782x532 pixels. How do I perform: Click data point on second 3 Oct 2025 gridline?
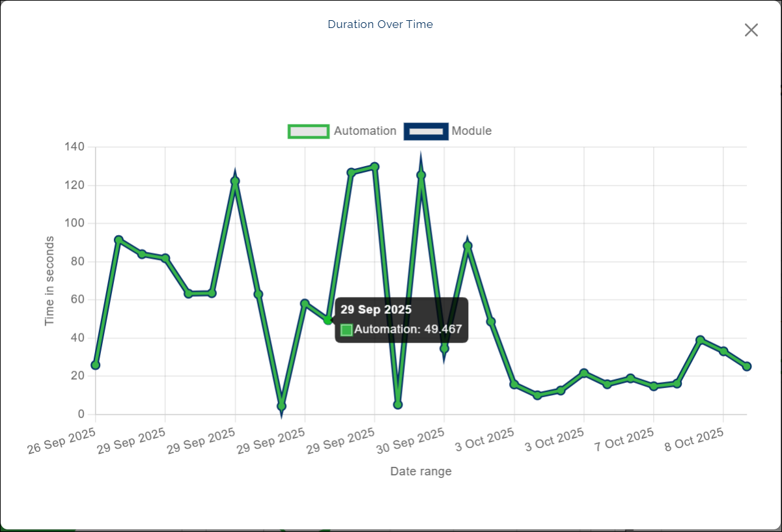[584, 373]
